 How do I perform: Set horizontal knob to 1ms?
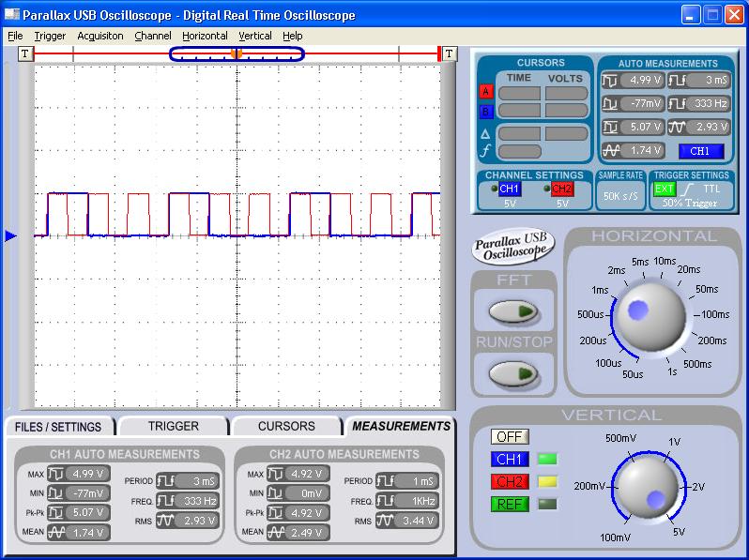(600, 290)
